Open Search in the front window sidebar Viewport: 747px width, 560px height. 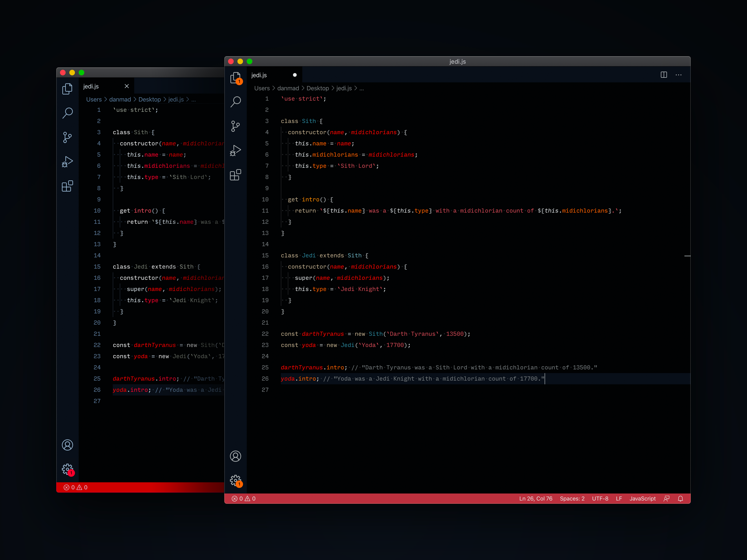click(x=235, y=101)
